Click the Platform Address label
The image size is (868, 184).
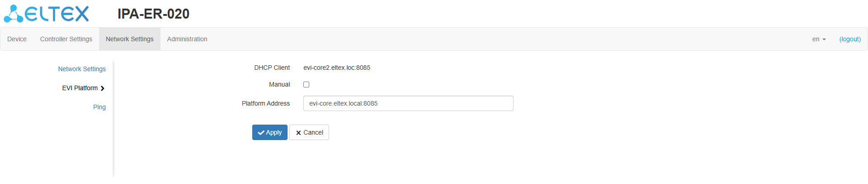(266, 104)
